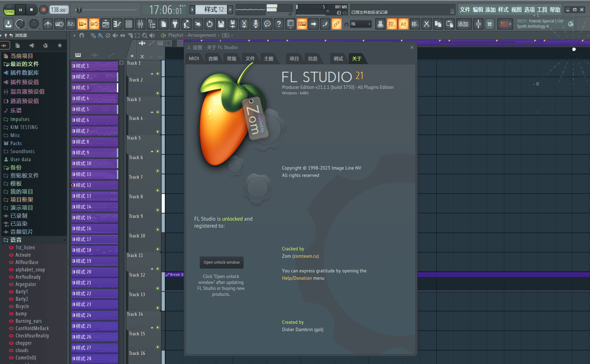Click the Open unlock window button
The width and height of the screenshot is (590, 364).
(222, 262)
